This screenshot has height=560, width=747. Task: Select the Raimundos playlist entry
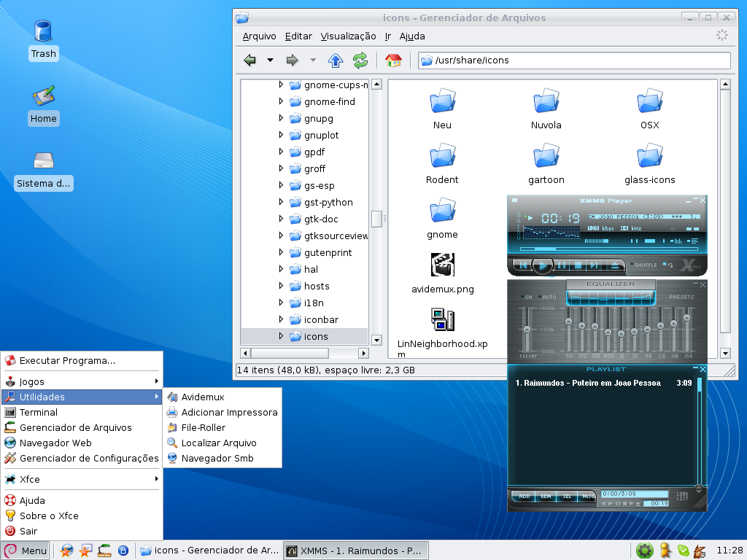[603, 383]
